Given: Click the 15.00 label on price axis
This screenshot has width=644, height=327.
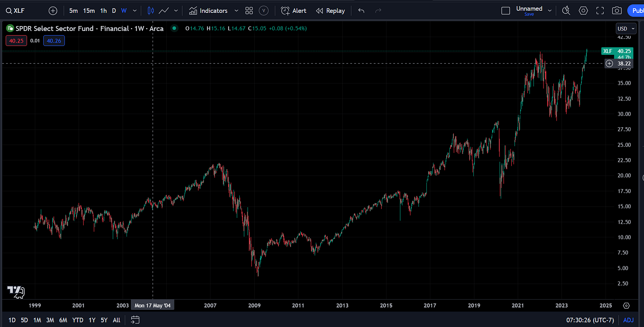Looking at the screenshot, I should coord(624,206).
